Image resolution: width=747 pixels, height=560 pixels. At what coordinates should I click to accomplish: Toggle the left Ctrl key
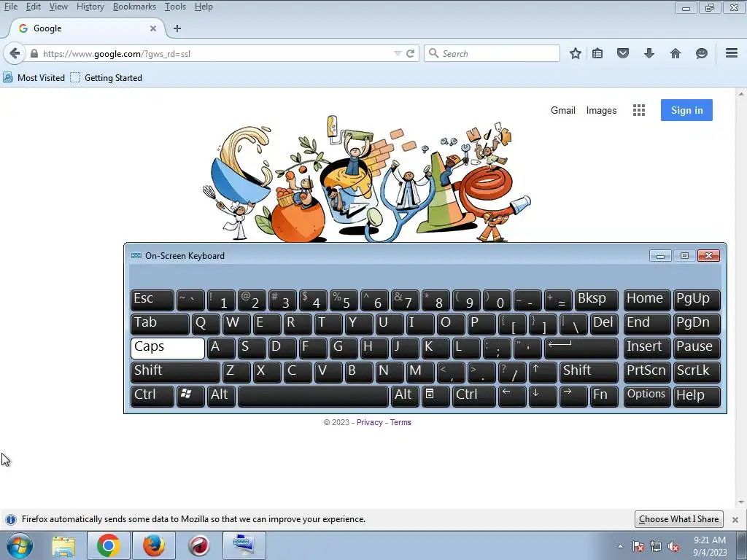click(x=152, y=396)
